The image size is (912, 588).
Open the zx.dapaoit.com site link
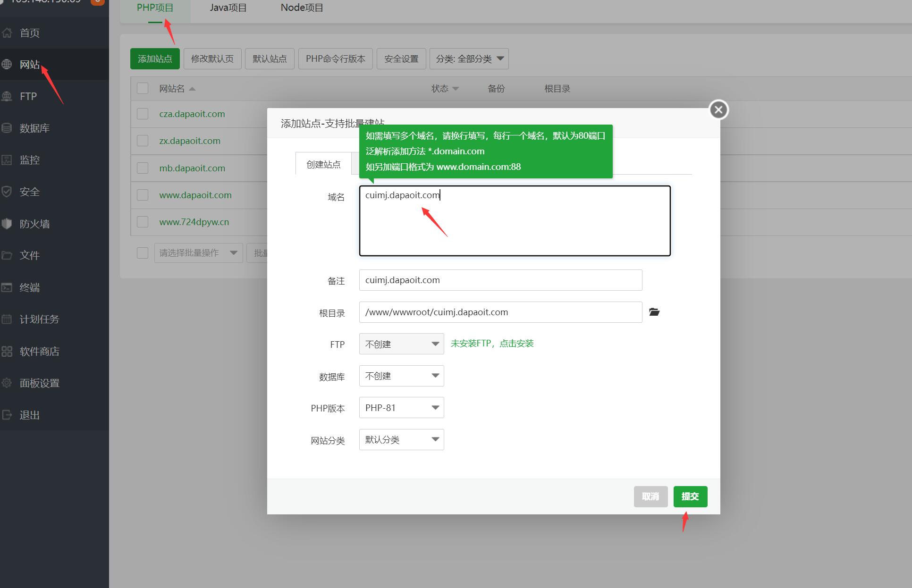[x=190, y=141]
